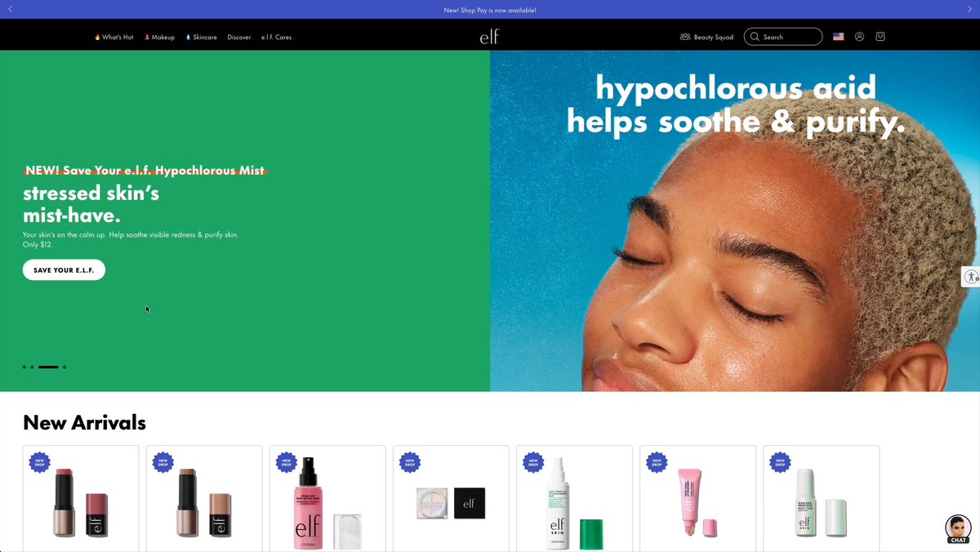Open the Makeup menu
This screenshot has height=552, width=980.
pyautogui.click(x=159, y=37)
